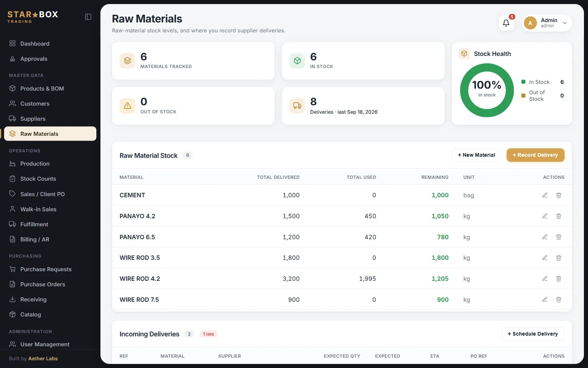The image size is (588, 368).
Task: Click the New Material button
Action: point(476,155)
